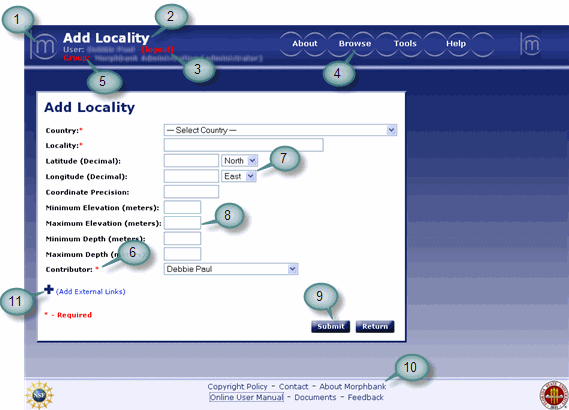Click the white Add Locality header title

(106, 38)
